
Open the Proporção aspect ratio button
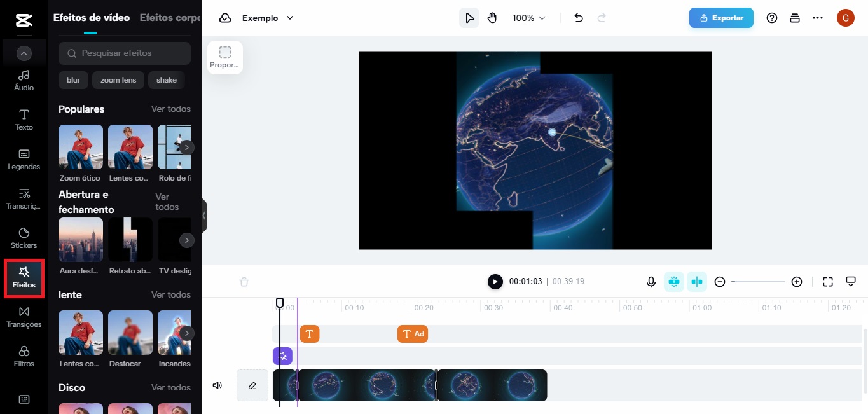pos(225,57)
